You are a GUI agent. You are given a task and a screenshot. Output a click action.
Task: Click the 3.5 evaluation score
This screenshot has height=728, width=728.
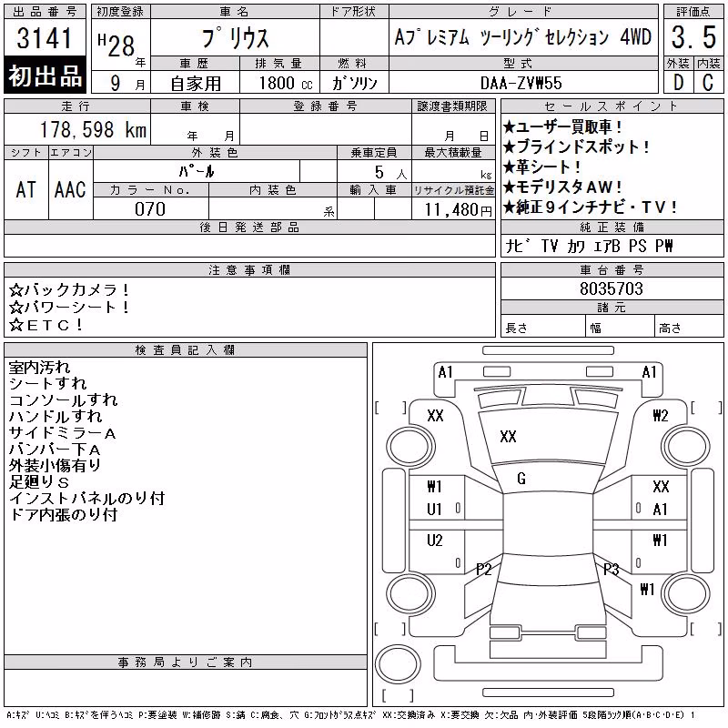click(693, 37)
